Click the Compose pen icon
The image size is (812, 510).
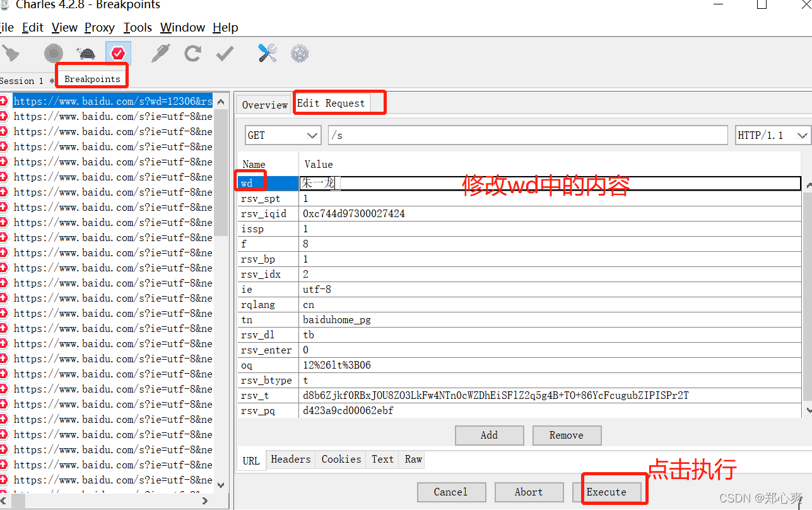[160, 54]
